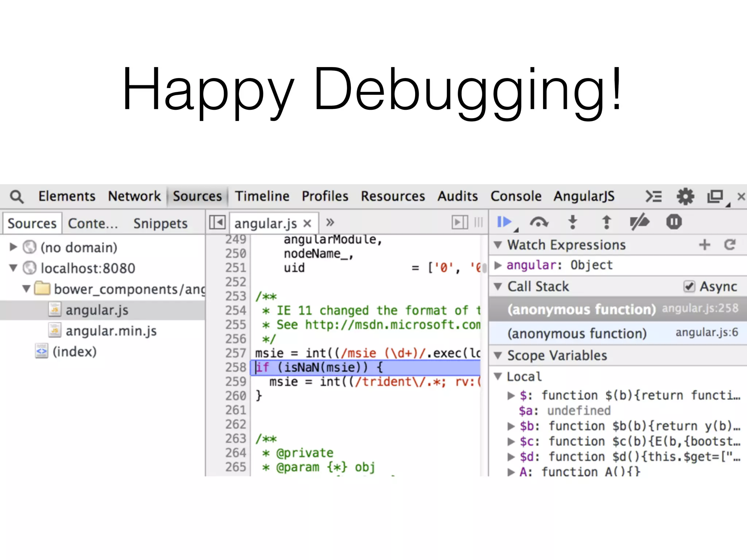Click the search magnifier icon in DevTools
747x560 pixels.
click(17, 197)
